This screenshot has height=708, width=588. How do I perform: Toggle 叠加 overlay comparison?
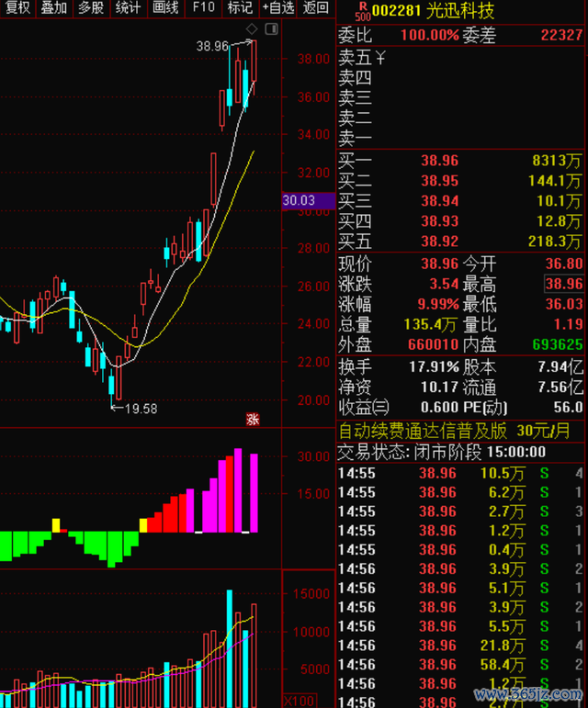[54, 8]
